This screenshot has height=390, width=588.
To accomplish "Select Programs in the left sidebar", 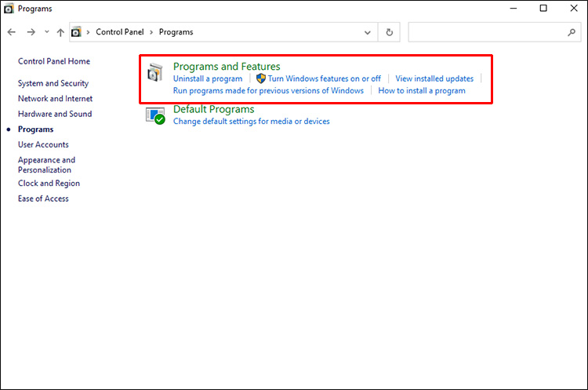I will tap(35, 129).
